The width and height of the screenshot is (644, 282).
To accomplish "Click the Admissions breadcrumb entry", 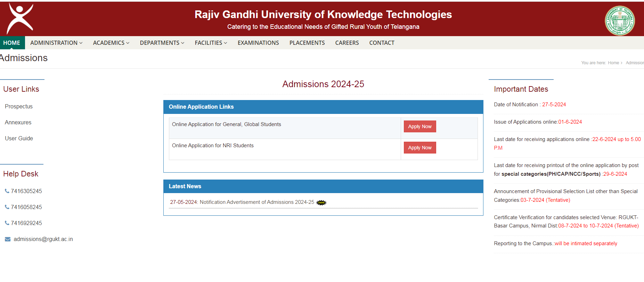I will pos(635,63).
